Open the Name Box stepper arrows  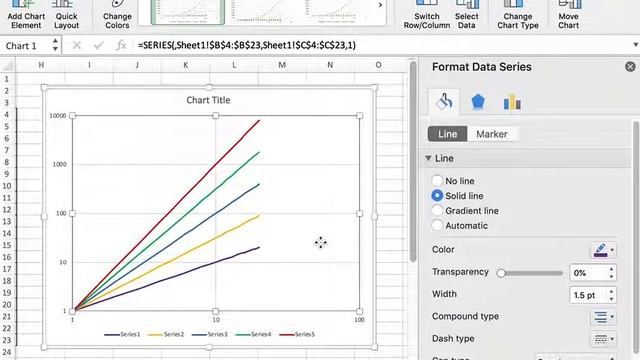click(x=55, y=45)
